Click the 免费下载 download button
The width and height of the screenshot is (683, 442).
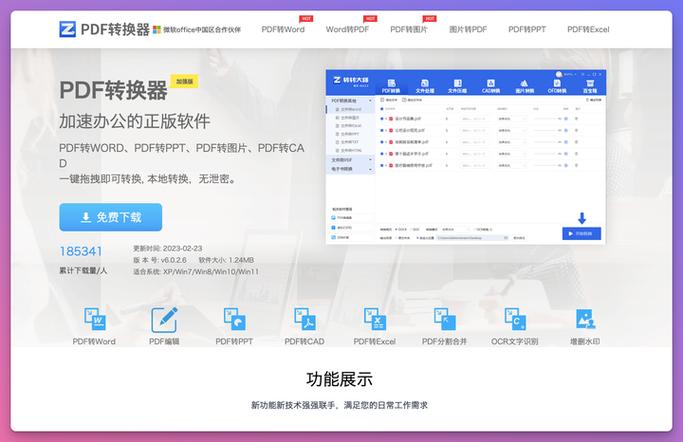[x=111, y=217]
